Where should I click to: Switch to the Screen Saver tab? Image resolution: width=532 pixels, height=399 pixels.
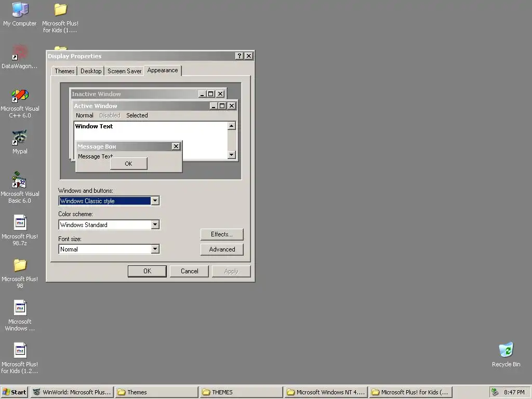click(x=124, y=71)
